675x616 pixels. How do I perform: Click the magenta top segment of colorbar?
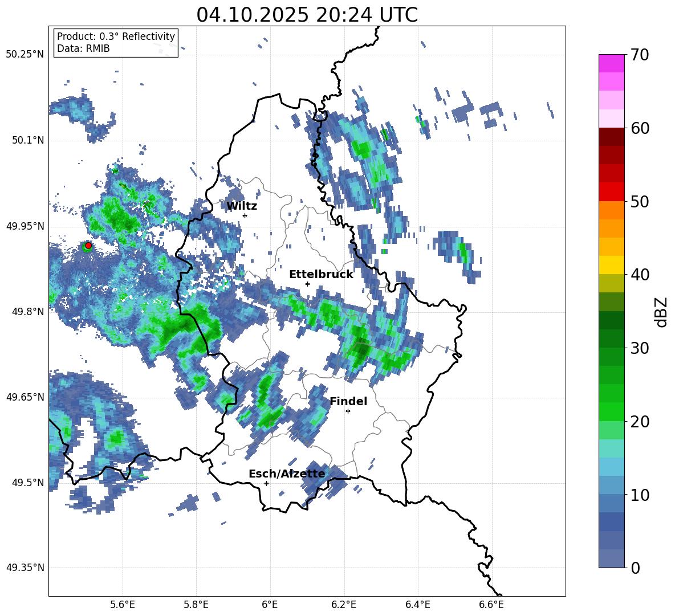click(x=611, y=64)
